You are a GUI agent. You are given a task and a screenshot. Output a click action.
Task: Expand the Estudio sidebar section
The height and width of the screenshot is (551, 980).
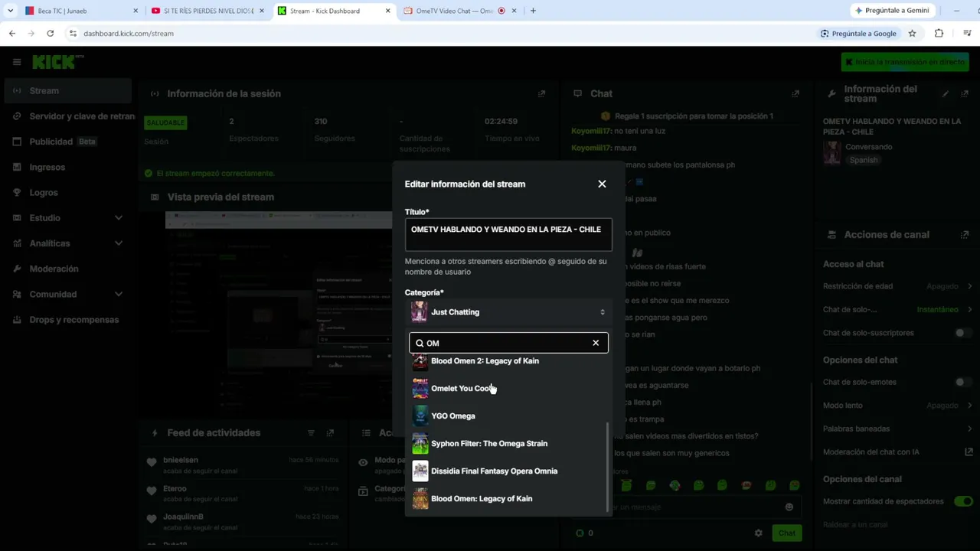pos(119,218)
